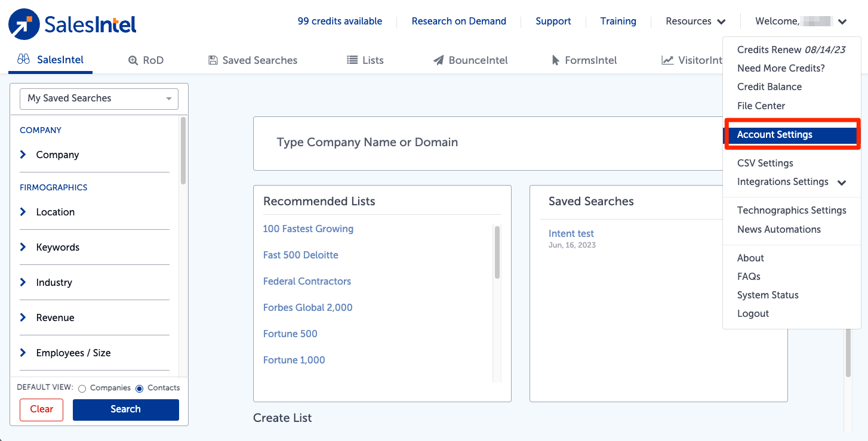Click the SalesIntel logo

point(72,24)
